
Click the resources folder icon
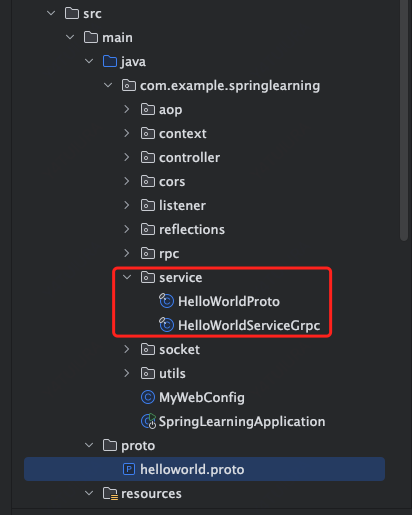pyautogui.click(x=110, y=493)
